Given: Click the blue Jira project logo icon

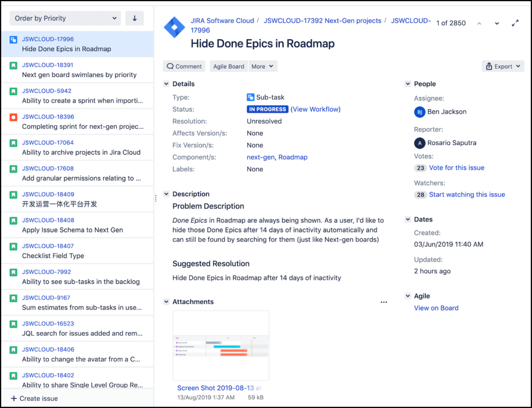Looking at the screenshot, I should (174, 26).
